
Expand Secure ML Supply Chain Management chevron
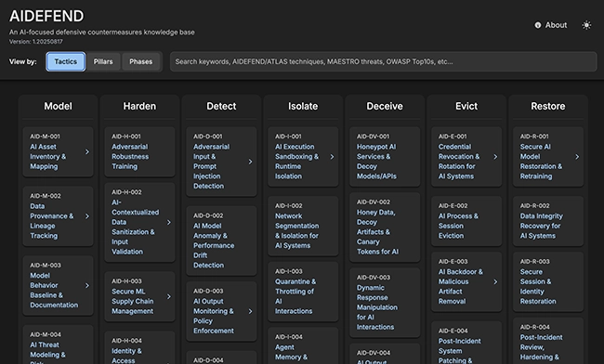point(169,296)
